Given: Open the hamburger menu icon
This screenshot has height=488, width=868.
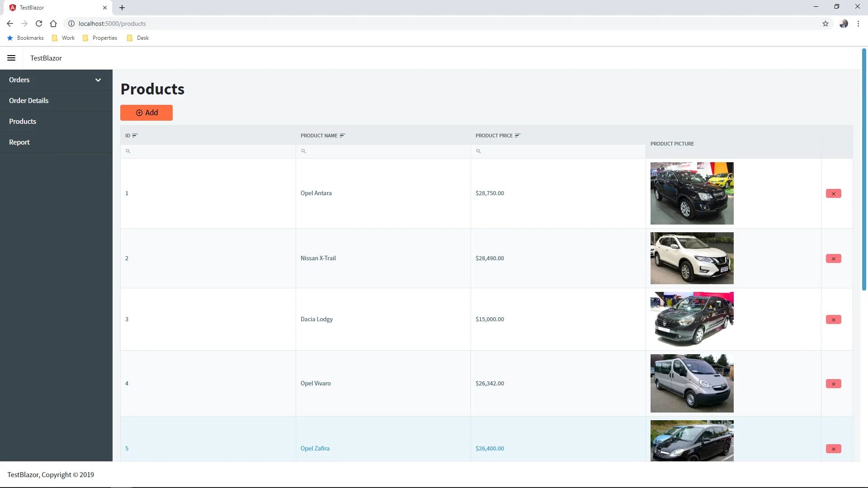Looking at the screenshot, I should click(x=11, y=58).
